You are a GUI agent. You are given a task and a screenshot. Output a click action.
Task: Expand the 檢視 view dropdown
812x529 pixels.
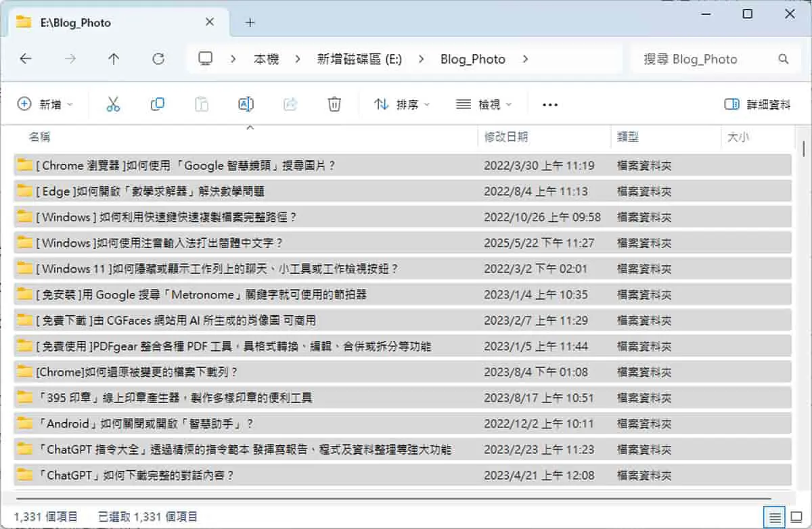coord(484,104)
